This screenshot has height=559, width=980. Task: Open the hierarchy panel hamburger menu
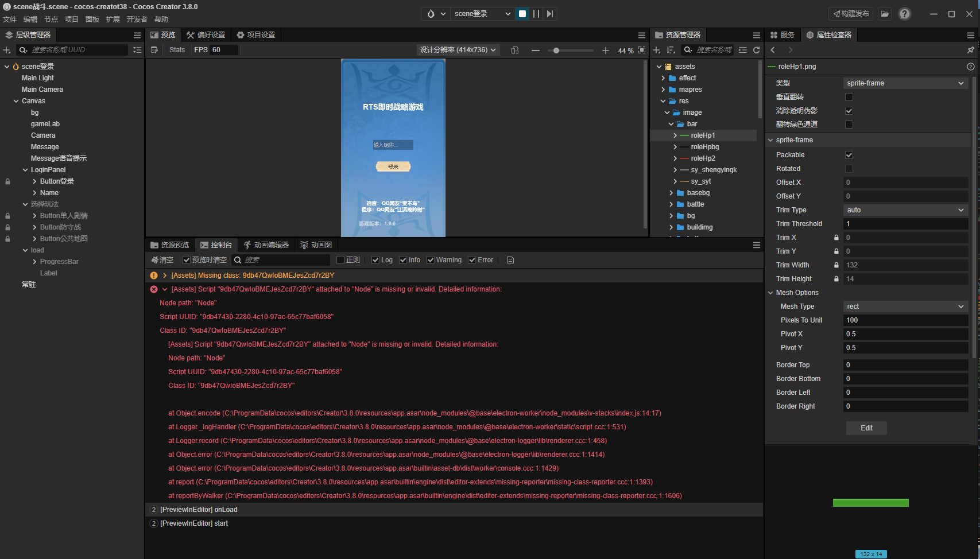[137, 35]
